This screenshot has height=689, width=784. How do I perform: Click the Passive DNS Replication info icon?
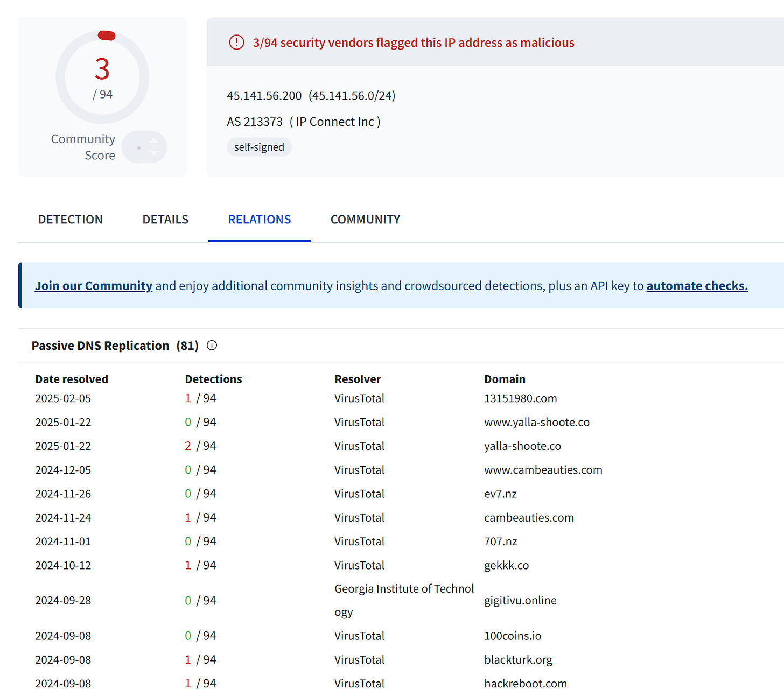pyautogui.click(x=212, y=346)
